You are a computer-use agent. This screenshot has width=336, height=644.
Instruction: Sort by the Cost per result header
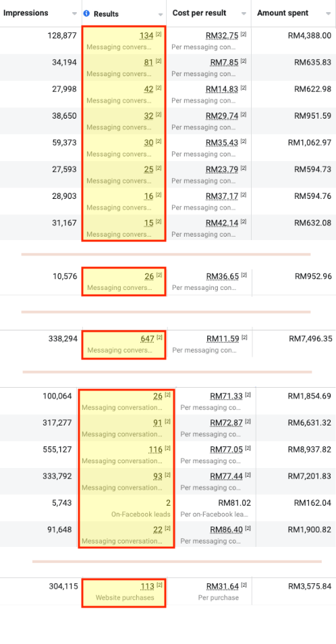(x=199, y=13)
